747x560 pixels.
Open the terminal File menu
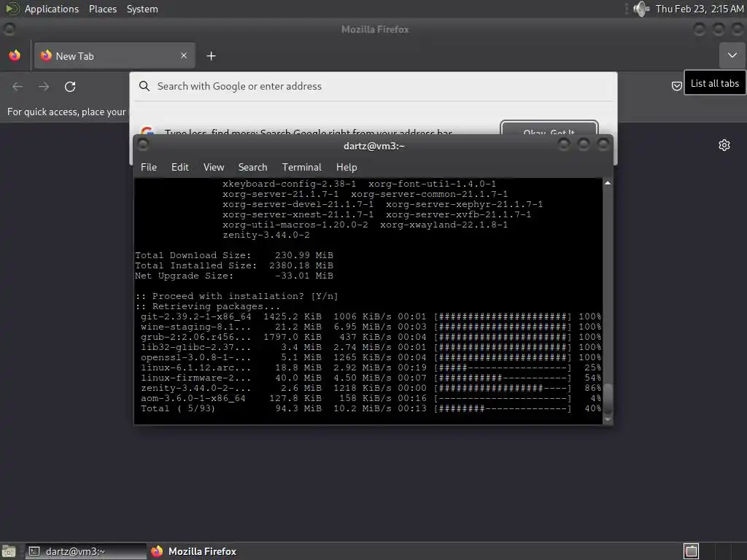[x=149, y=167]
